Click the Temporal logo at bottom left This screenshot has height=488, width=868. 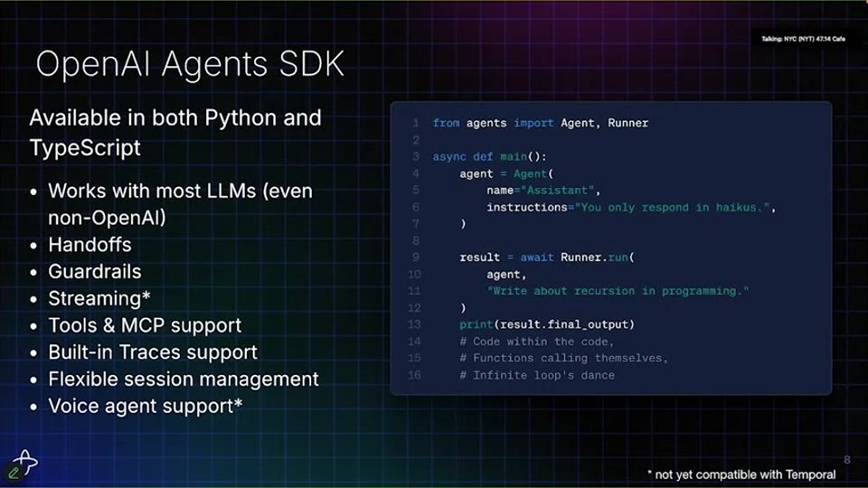point(25,461)
